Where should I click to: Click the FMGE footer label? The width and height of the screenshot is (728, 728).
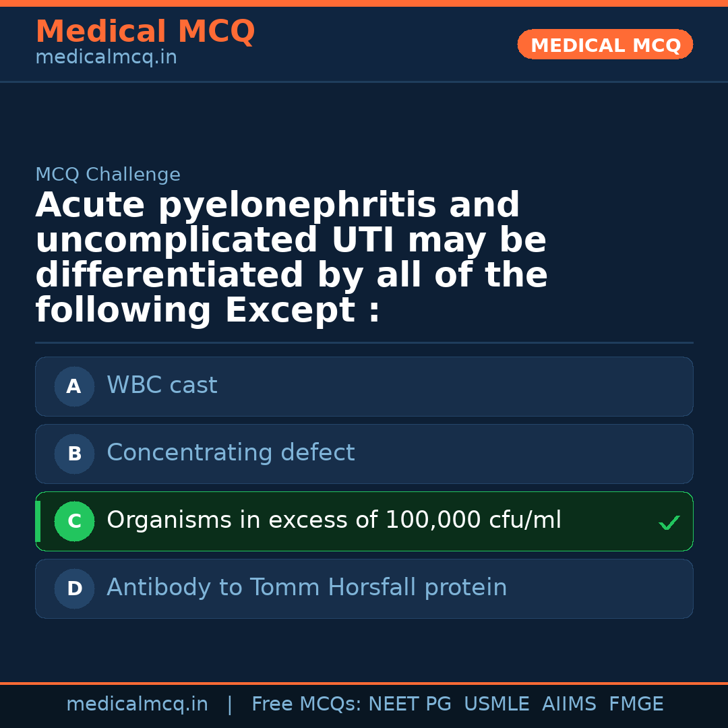pos(636,704)
